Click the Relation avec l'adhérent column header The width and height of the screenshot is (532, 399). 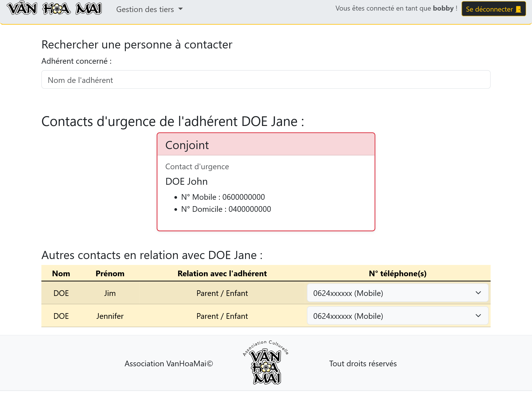pyautogui.click(x=222, y=274)
